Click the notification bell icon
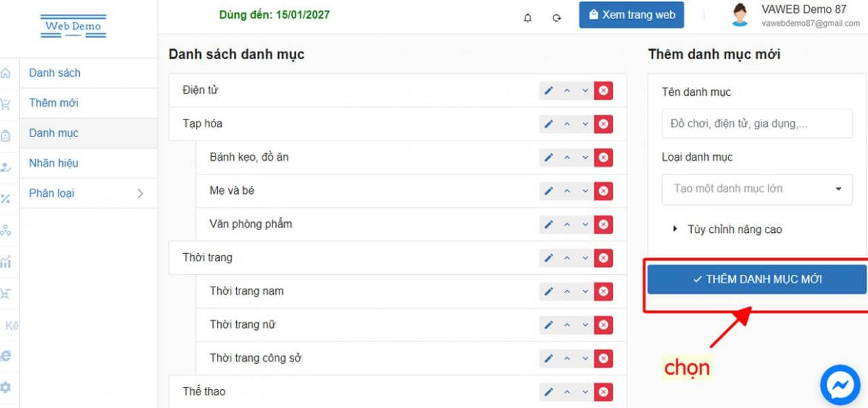The height and width of the screenshot is (408, 868). click(528, 18)
